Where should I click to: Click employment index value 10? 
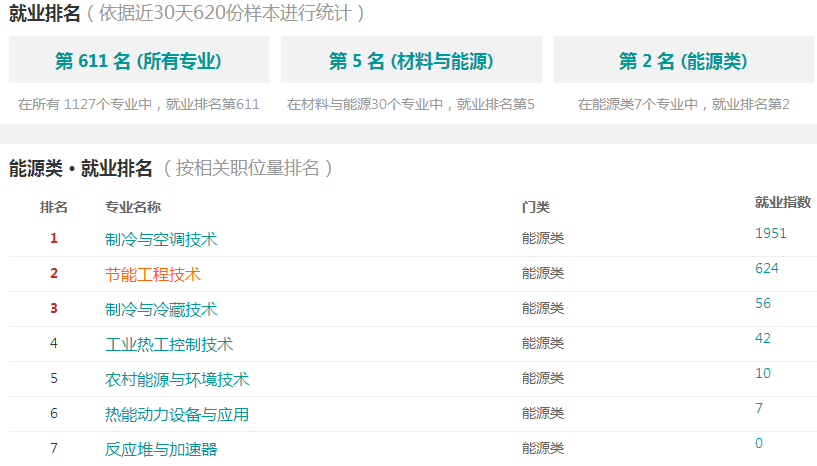point(763,373)
